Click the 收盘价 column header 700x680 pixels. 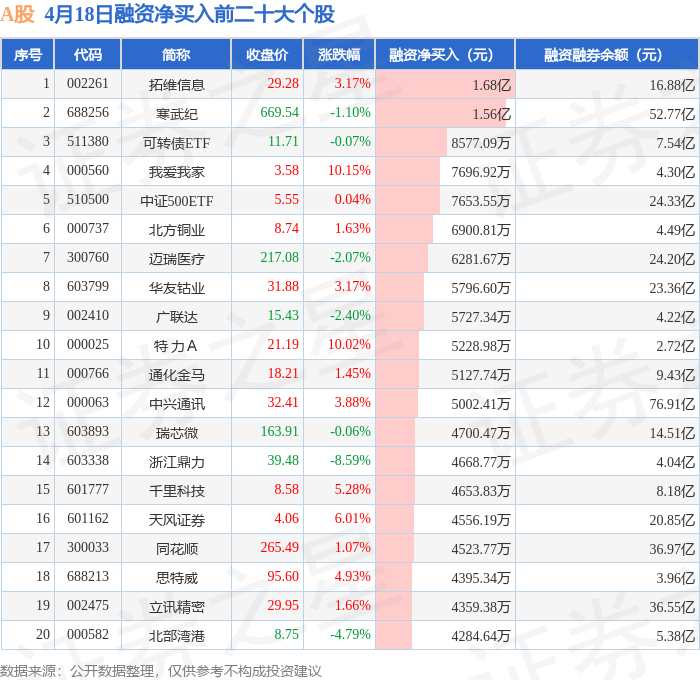pos(267,54)
